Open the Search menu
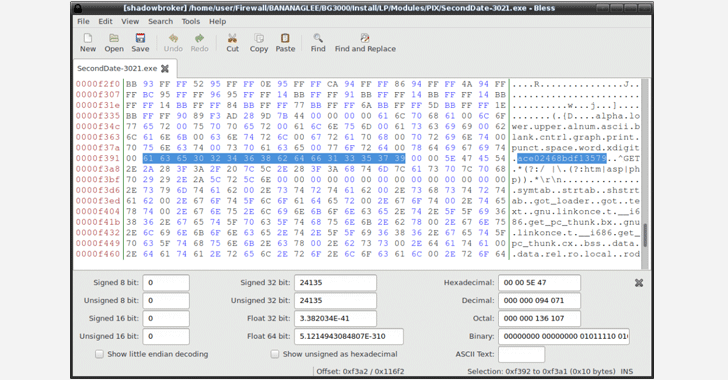The width and height of the screenshot is (728, 380). tap(161, 21)
